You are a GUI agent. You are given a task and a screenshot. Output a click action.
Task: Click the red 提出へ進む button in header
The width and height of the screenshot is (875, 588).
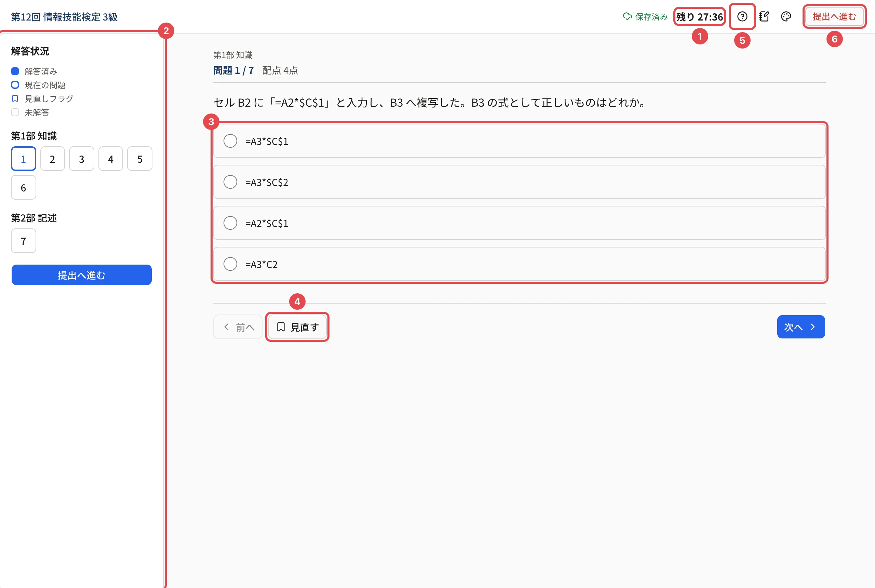tap(834, 16)
